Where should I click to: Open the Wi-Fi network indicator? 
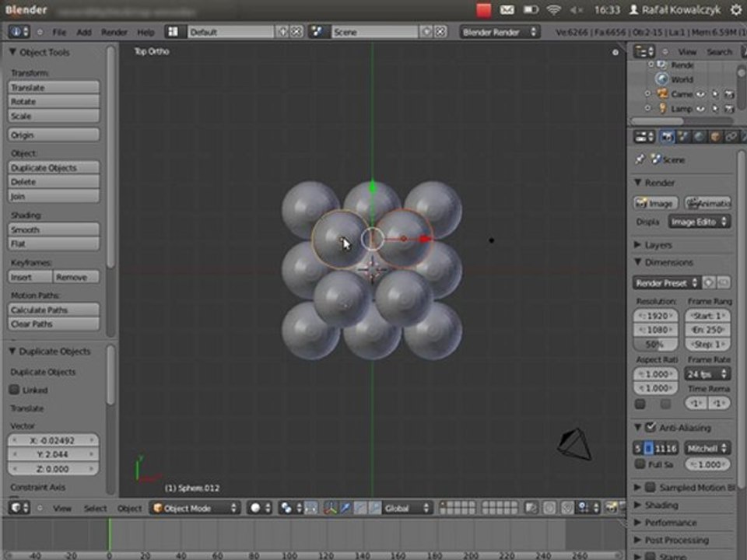pyautogui.click(x=553, y=10)
